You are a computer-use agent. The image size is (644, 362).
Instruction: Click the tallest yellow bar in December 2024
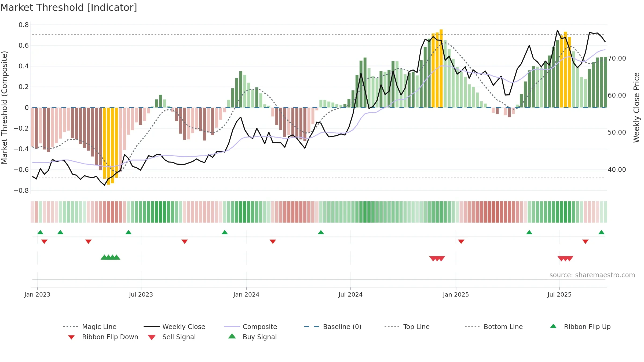(441, 68)
